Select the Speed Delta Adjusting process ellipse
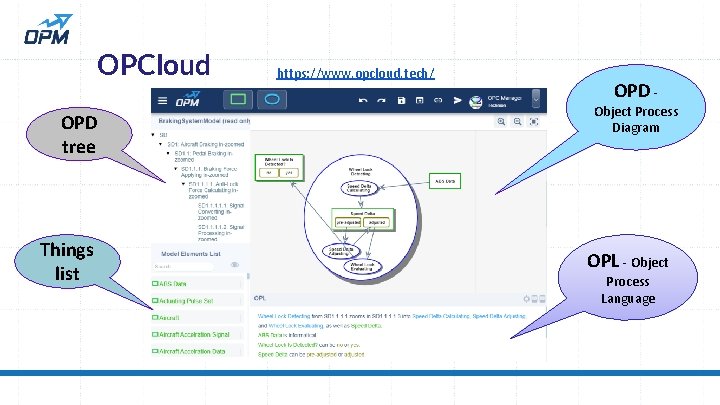The height and width of the screenshot is (405, 720). pyautogui.click(x=341, y=252)
